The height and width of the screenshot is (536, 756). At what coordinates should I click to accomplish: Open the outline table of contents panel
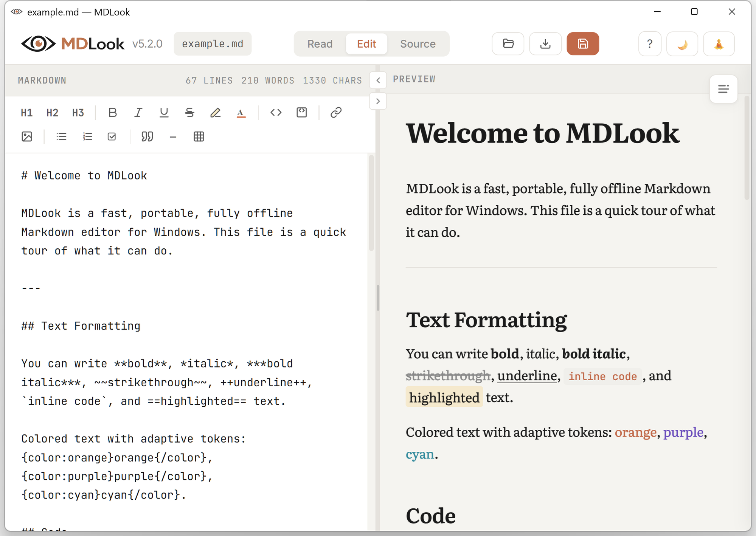click(x=723, y=89)
